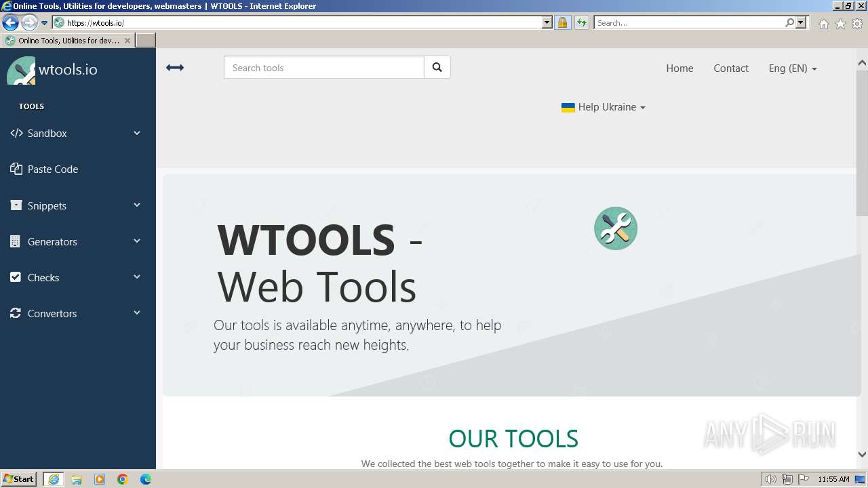Select the Online Tools browser tab

pos(68,41)
